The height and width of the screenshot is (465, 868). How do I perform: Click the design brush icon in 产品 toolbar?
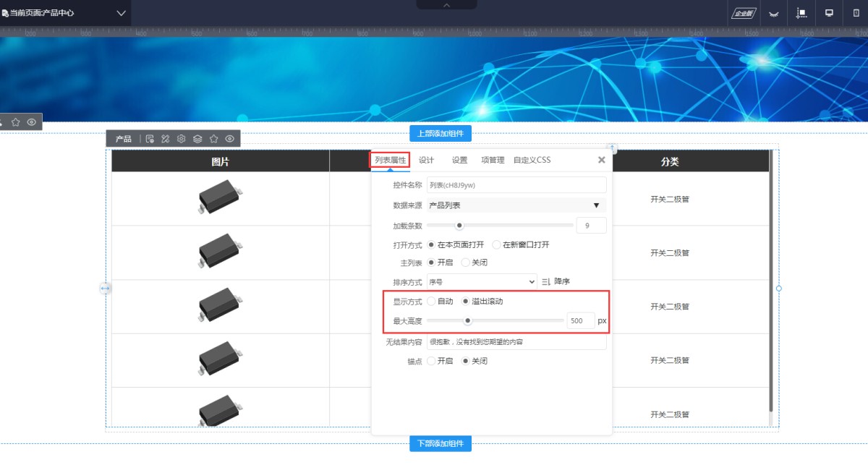166,139
